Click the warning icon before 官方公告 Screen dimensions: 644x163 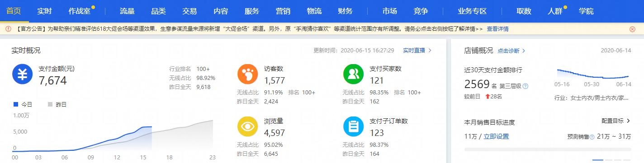coord(8,29)
